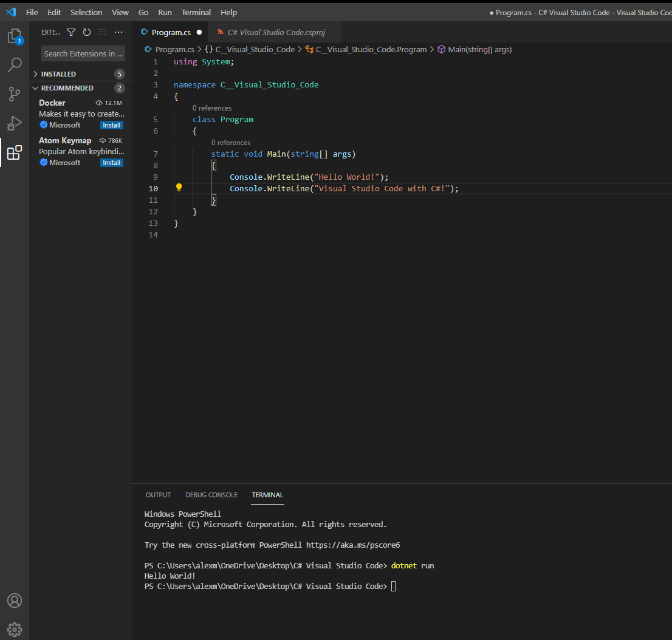672x640 pixels.
Task: Click the Microsoft verified badge under Atom Keymap
Action: pyautogui.click(x=43, y=162)
